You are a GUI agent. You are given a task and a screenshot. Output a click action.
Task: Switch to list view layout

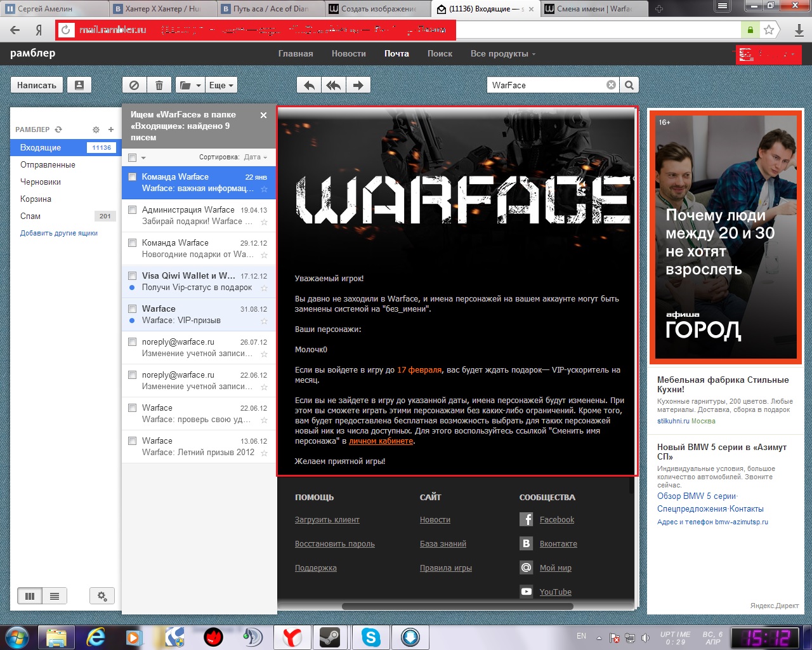pos(55,596)
